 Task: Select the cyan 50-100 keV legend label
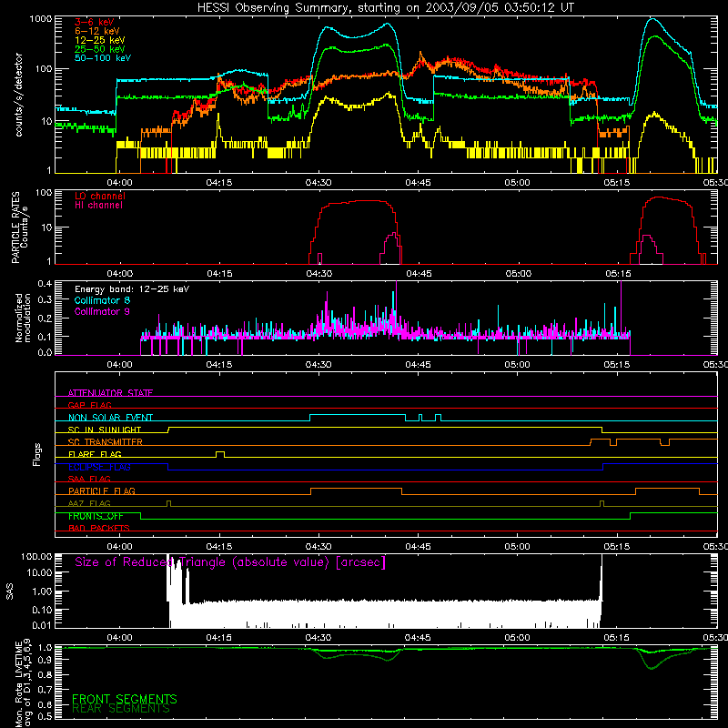(x=103, y=57)
